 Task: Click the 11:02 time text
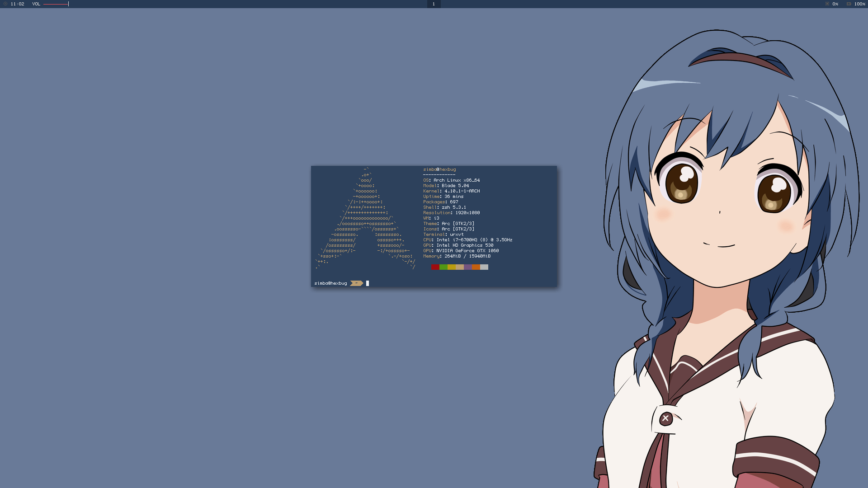pyautogui.click(x=18, y=4)
